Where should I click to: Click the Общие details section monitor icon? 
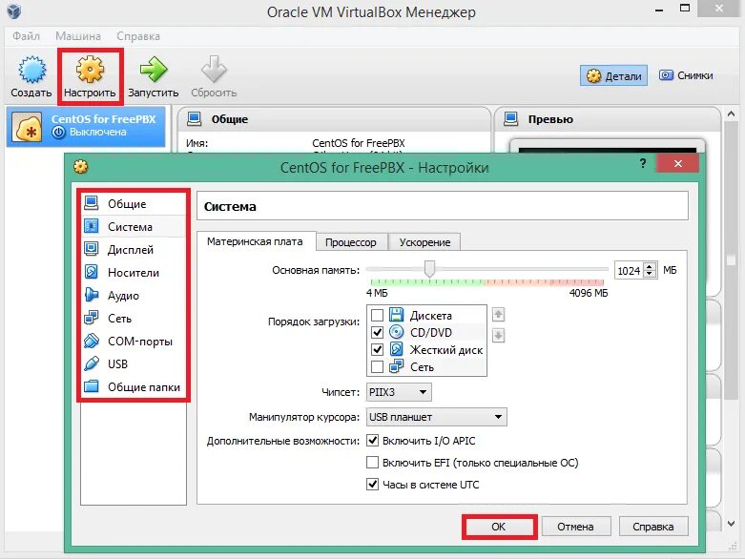click(x=194, y=118)
